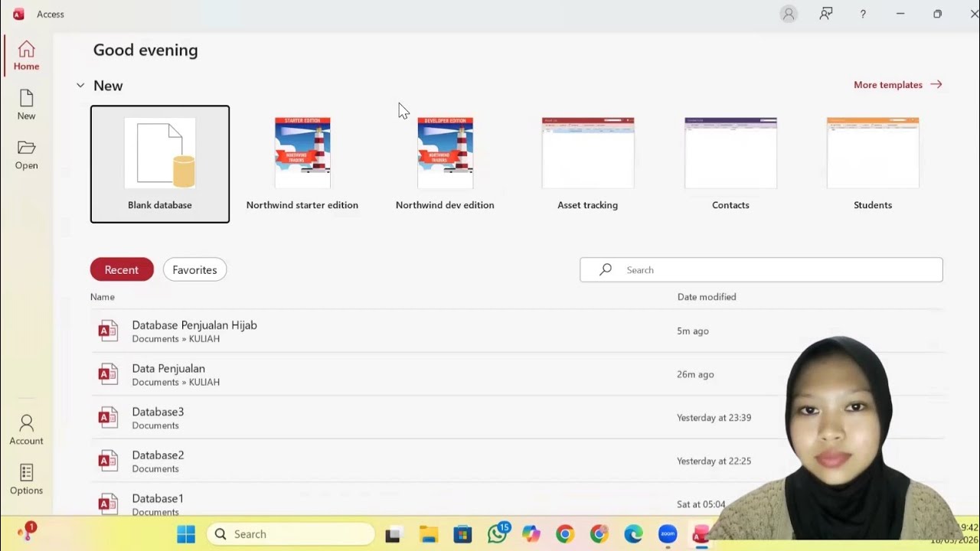This screenshot has height=551, width=980.
Task: Sort list by Date modified header
Action: (707, 297)
